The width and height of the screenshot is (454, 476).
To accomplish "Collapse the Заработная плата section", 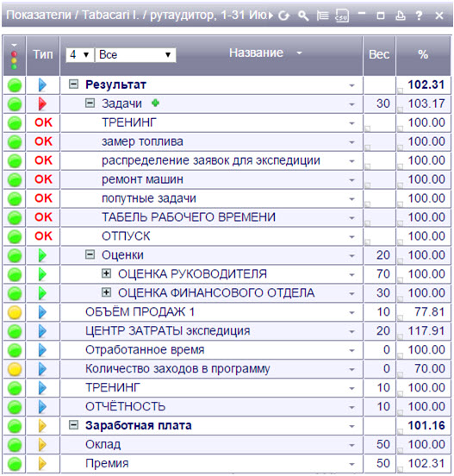I will coord(73,425).
